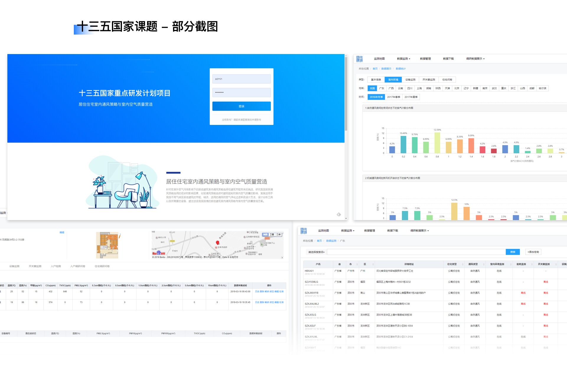Select 基本信息 type option

click(x=376, y=79)
